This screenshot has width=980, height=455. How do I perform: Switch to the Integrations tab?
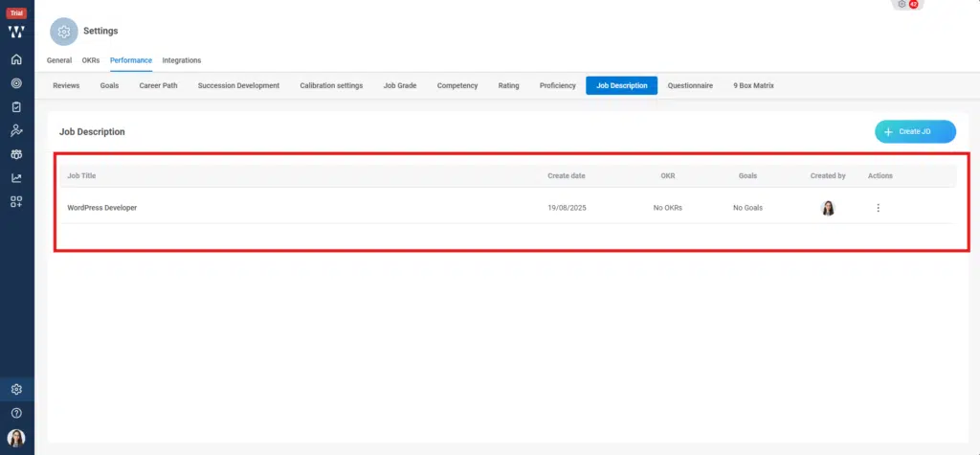tap(182, 60)
